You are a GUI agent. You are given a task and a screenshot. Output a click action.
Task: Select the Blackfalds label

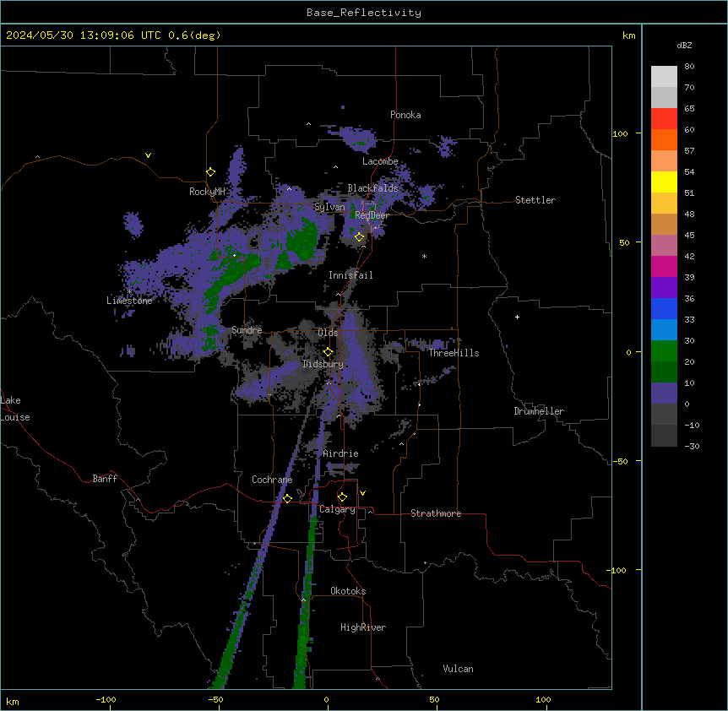click(372, 188)
